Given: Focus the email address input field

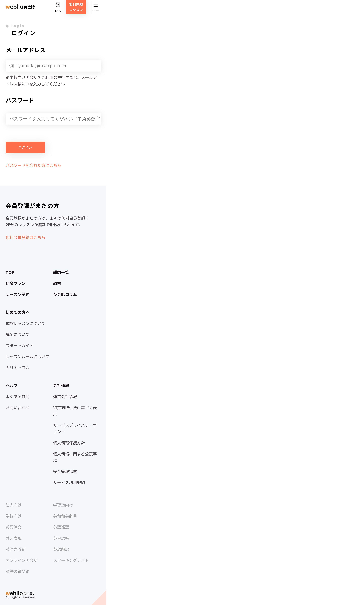Looking at the screenshot, I should click(53, 66).
